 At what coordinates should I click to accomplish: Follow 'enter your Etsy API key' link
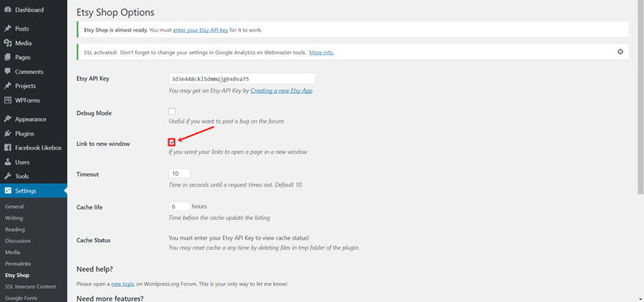point(201,30)
